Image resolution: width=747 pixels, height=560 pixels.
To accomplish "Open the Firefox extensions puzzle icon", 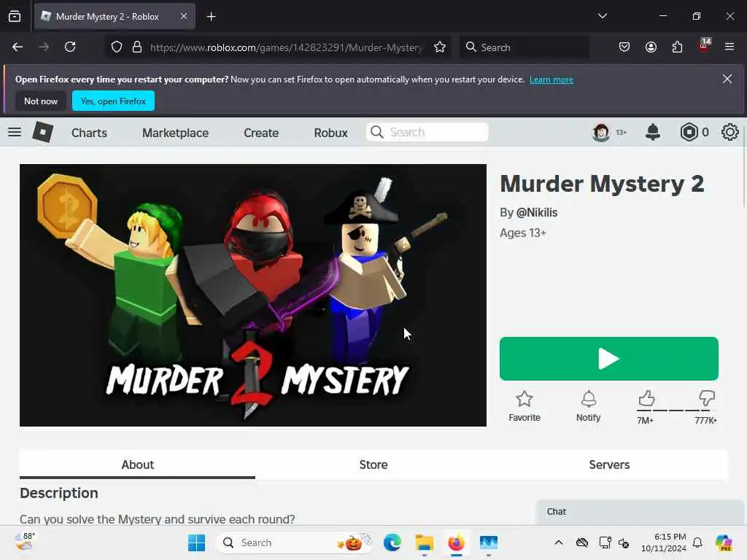I will coord(677,47).
